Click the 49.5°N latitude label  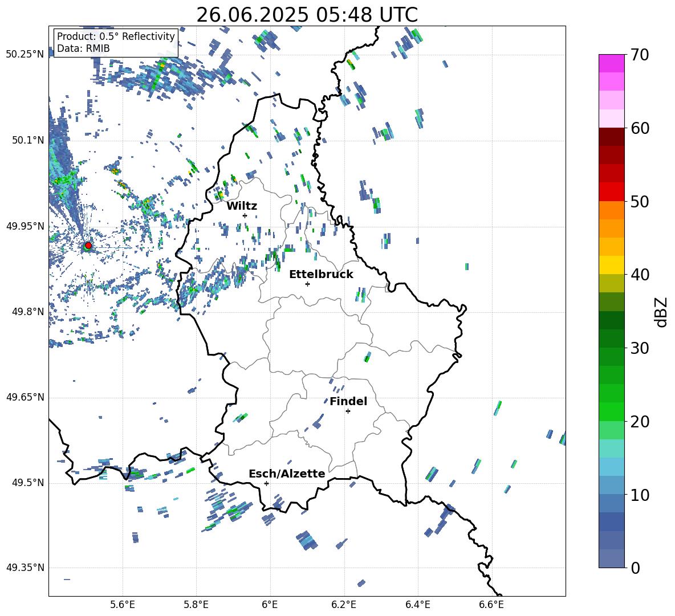pyautogui.click(x=28, y=483)
